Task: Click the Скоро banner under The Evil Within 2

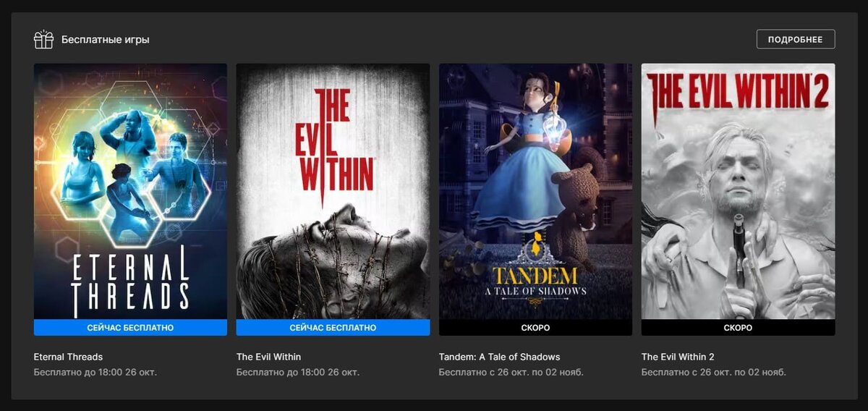Action: (738, 328)
